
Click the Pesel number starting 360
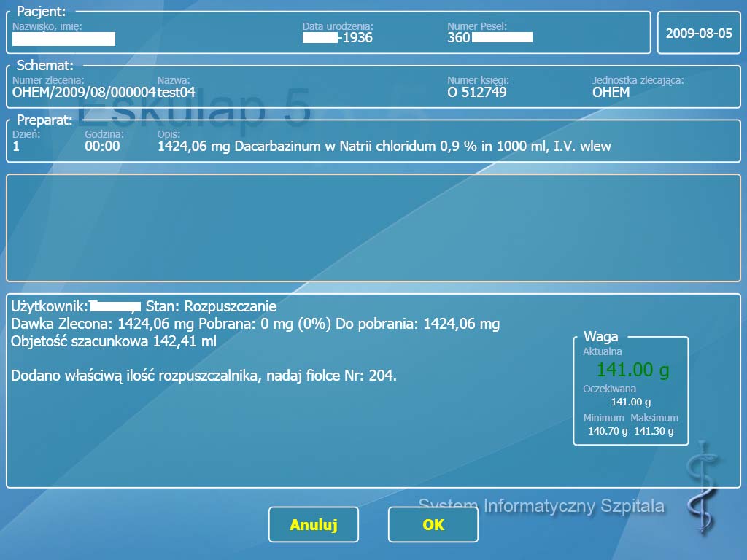tap(489, 38)
